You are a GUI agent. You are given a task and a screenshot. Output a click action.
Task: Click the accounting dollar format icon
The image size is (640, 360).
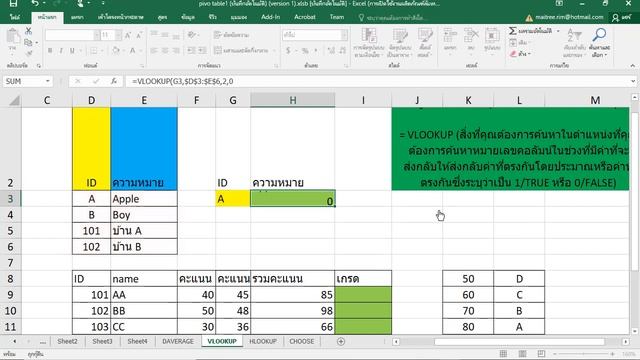click(288, 51)
